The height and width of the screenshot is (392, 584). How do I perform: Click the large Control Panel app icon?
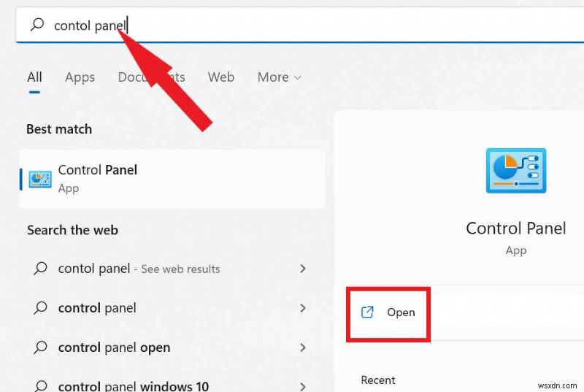pyautogui.click(x=516, y=171)
